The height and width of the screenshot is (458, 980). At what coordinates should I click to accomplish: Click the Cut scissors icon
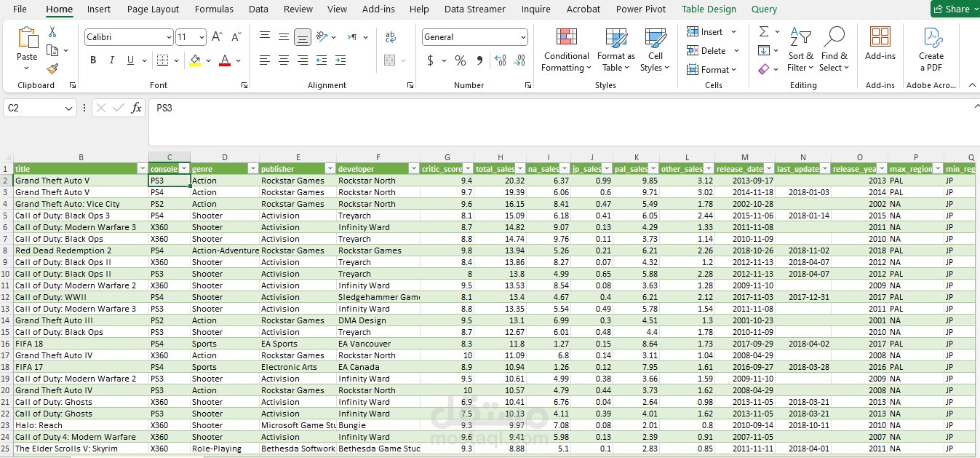pos(52,32)
